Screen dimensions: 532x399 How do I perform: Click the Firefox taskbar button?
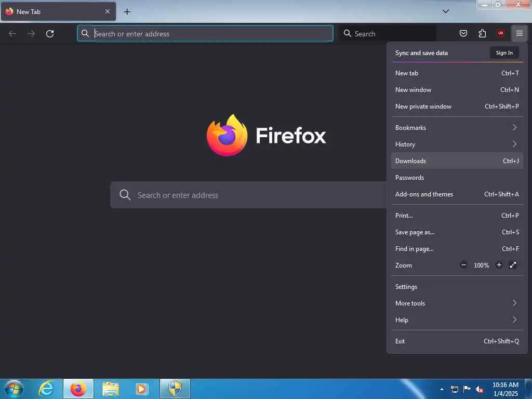point(78,389)
